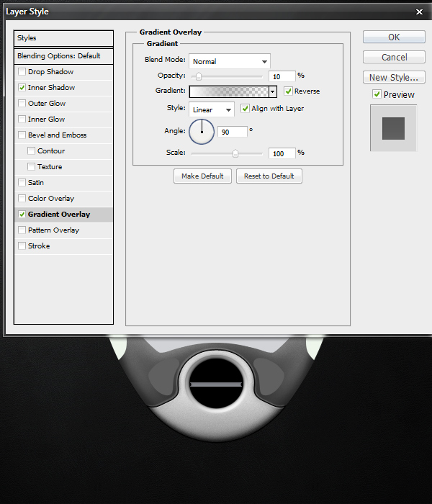The height and width of the screenshot is (504, 432).
Task: Select the Satin label
Action: [36, 183]
